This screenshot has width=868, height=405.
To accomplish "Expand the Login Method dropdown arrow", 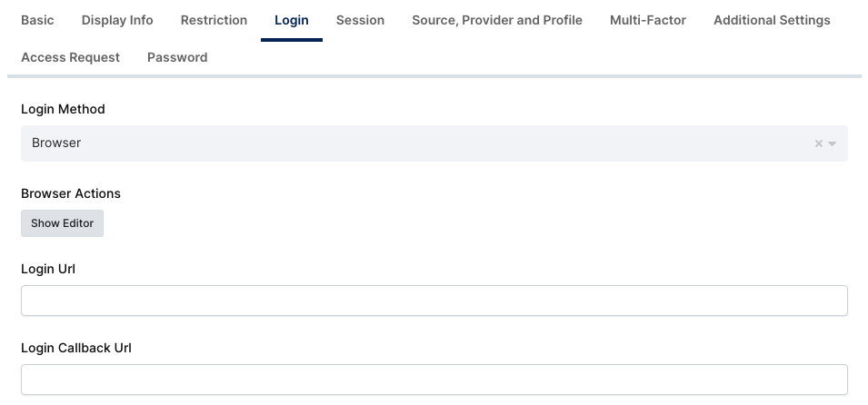I will [x=832, y=143].
